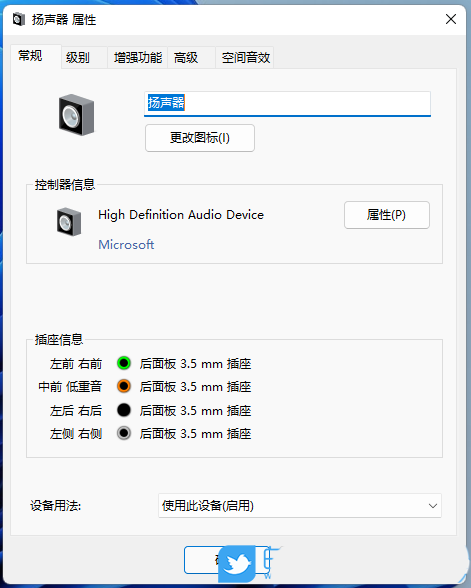The image size is (471, 588).
Task: Click the High Definition Audio controller icon
Action: coord(69,222)
